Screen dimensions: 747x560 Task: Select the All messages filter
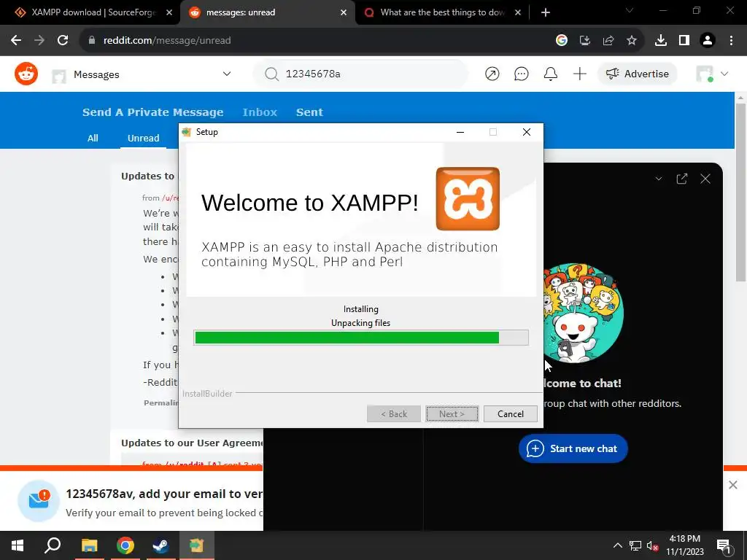(x=93, y=138)
